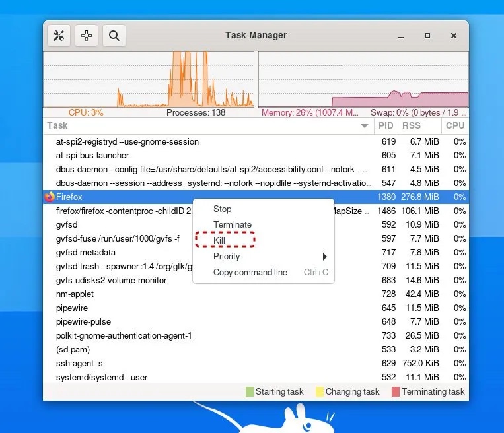The height and width of the screenshot is (433, 504).
Task: Click the 106.1 MiB RSS value
Action: [420, 211]
